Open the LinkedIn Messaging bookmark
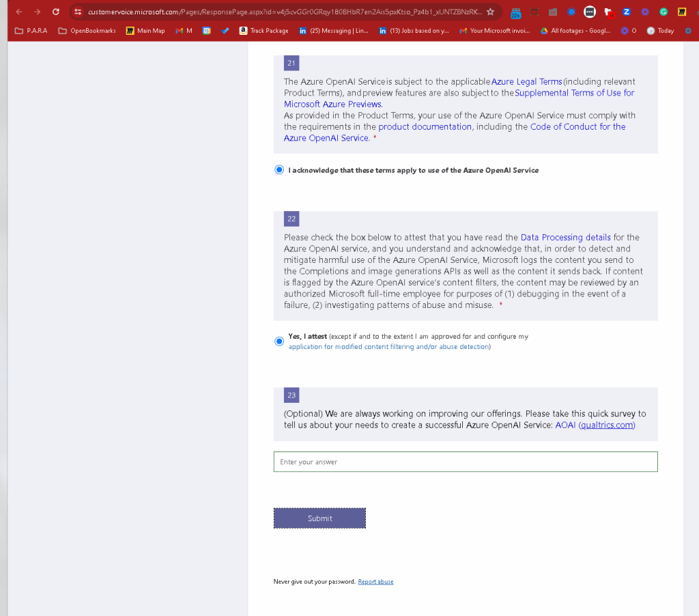 334,31
